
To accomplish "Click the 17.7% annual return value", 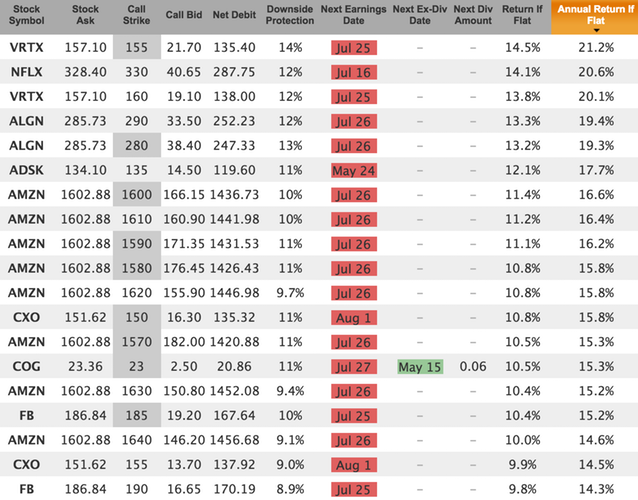I will pyautogui.click(x=596, y=170).
